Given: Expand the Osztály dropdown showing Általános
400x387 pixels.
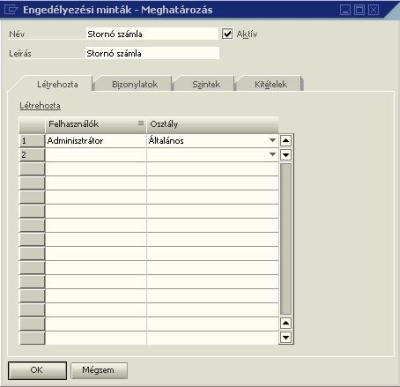Looking at the screenshot, I should point(273,140).
